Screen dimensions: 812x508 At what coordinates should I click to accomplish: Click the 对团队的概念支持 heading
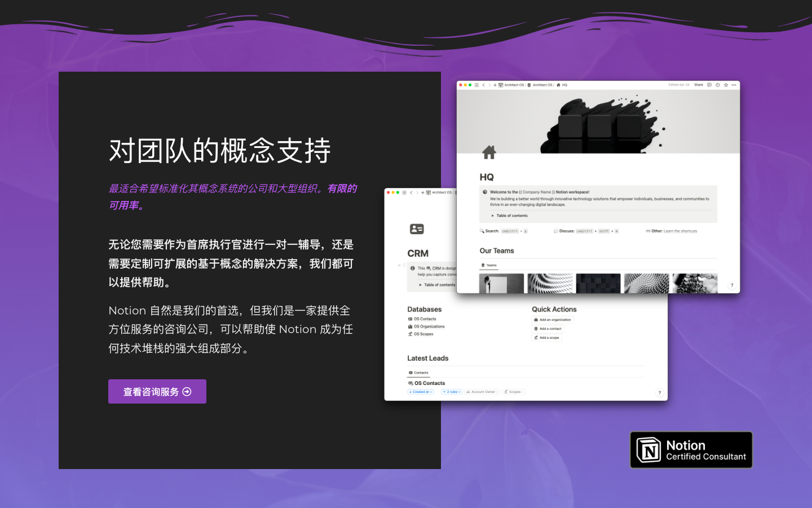point(220,151)
